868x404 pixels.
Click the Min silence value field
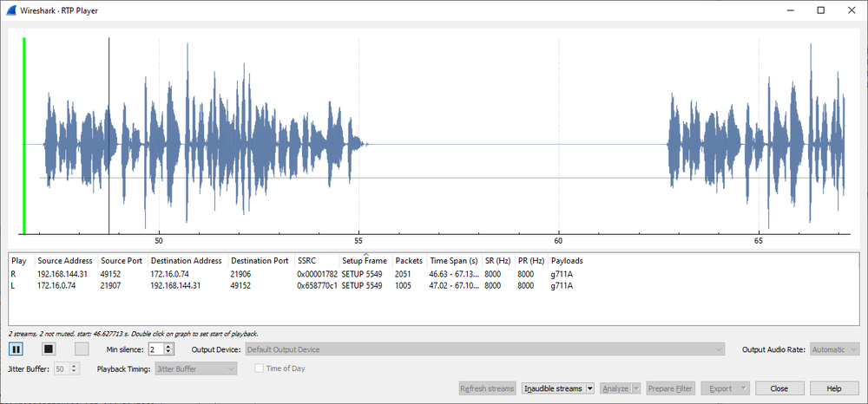(x=156, y=349)
